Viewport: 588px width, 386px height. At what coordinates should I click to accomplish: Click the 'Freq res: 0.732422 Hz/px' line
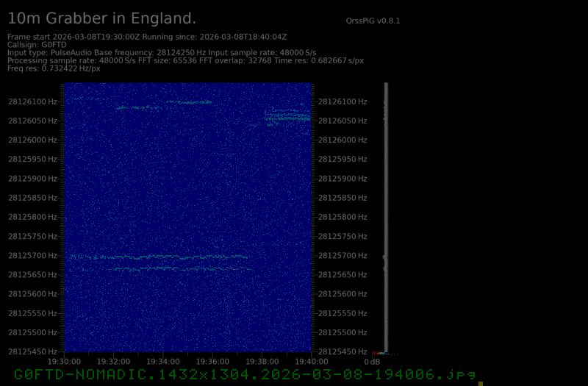pos(54,68)
